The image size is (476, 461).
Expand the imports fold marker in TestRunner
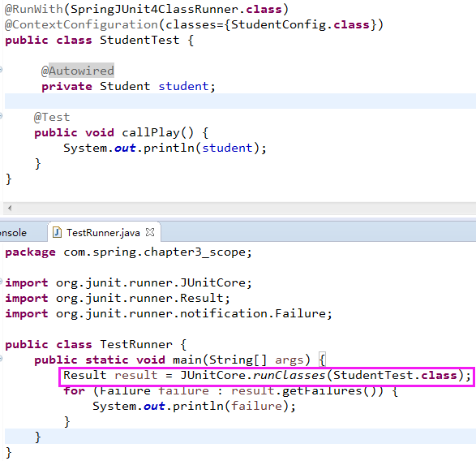1,282
